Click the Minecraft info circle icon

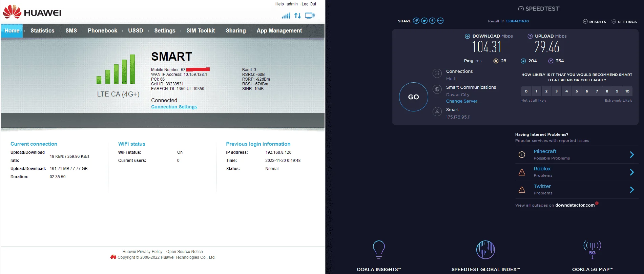click(522, 155)
